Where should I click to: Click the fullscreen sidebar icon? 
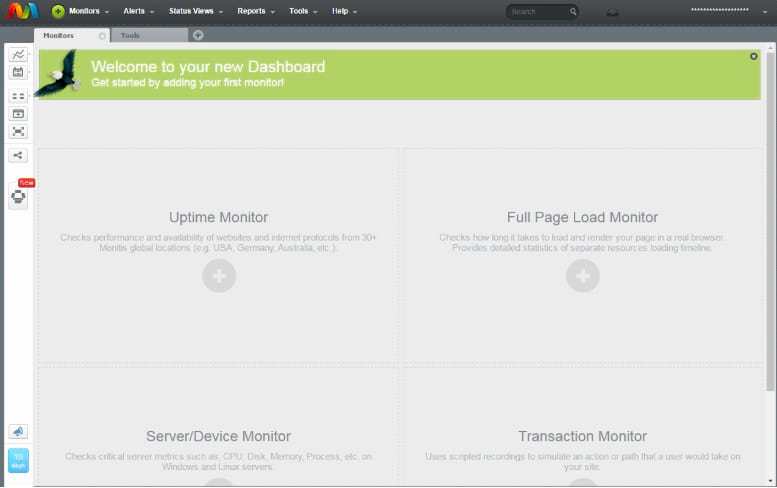18,131
